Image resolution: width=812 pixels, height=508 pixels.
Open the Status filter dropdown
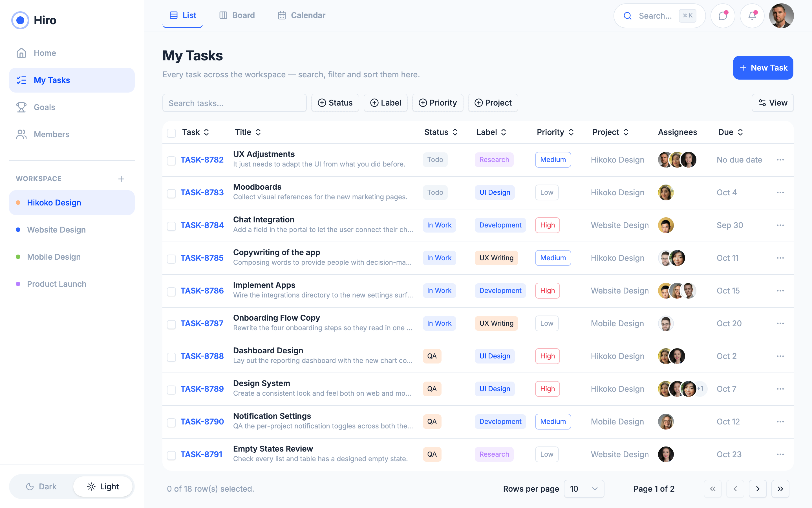click(335, 103)
